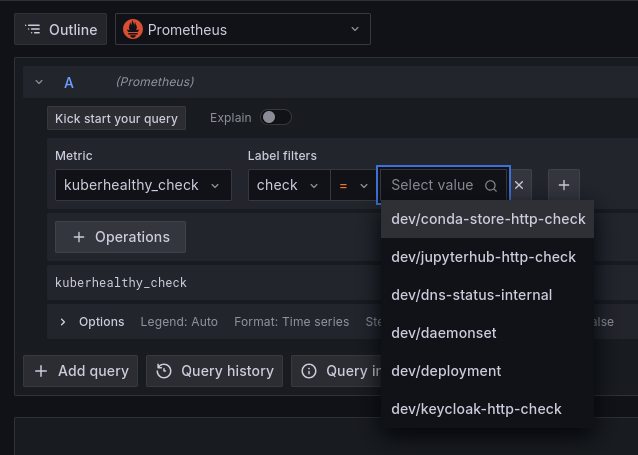Expand the Options section chevron
Screen dimensions: 638x455
[63, 322]
